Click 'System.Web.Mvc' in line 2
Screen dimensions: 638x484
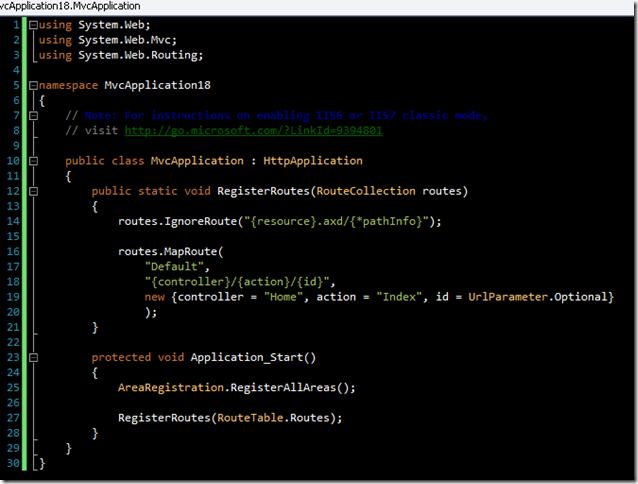(x=125, y=40)
